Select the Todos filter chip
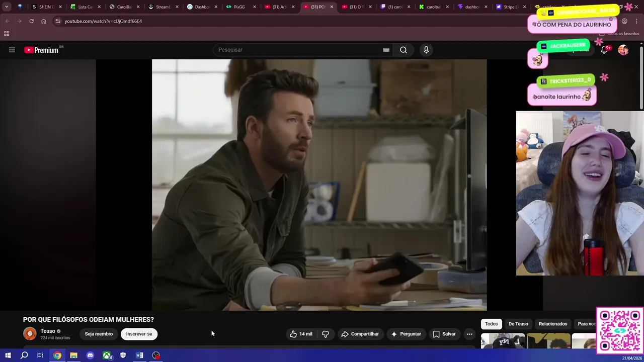This screenshot has width=644, height=362. (492, 324)
